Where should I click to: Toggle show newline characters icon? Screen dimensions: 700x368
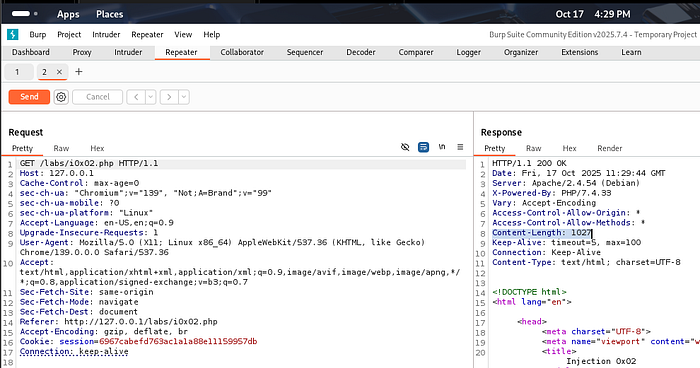point(442,147)
